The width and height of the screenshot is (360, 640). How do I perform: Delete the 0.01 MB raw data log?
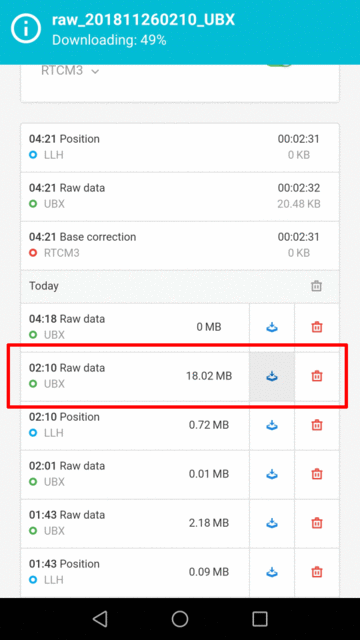pos(317,474)
